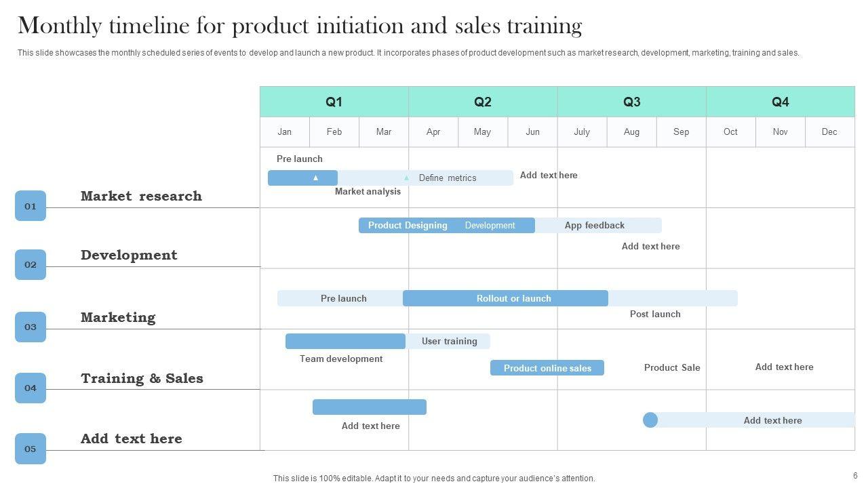Screen dimensions: 868x488
Task: Select the Q4 quarter header
Action: [780, 102]
